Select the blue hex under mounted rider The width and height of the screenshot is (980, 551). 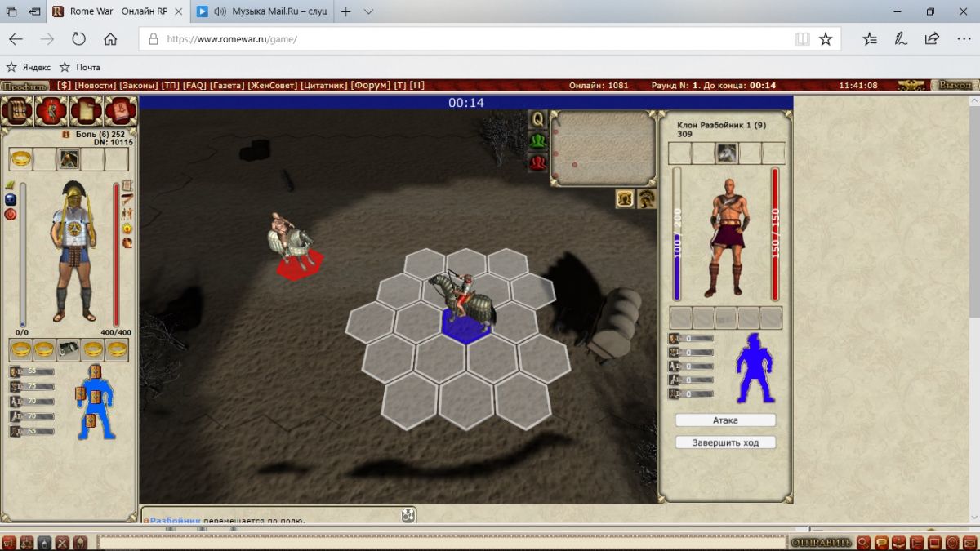point(465,325)
